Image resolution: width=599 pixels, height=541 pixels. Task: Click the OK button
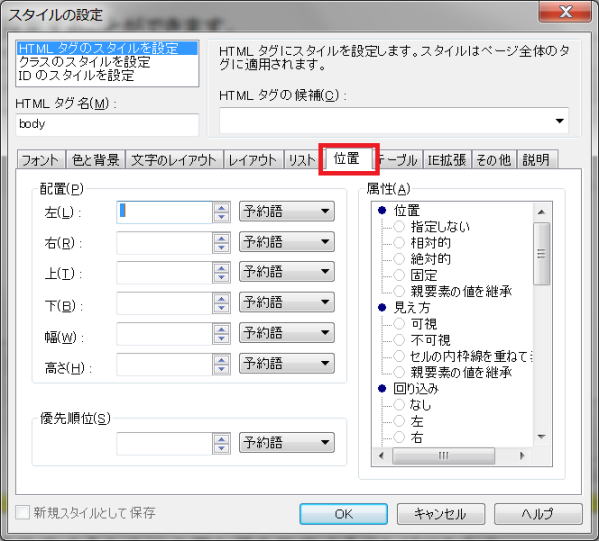tap(343, 514)
